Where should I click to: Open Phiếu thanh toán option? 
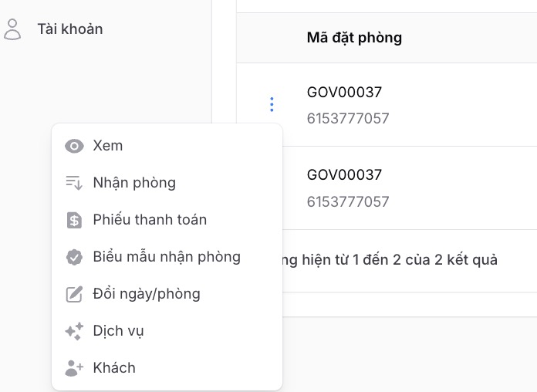coord(150,220)
